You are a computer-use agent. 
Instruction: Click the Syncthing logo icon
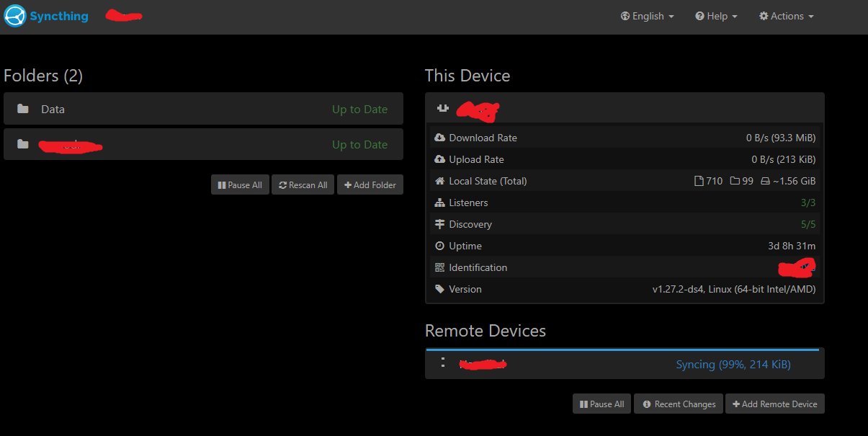point(14,15)
